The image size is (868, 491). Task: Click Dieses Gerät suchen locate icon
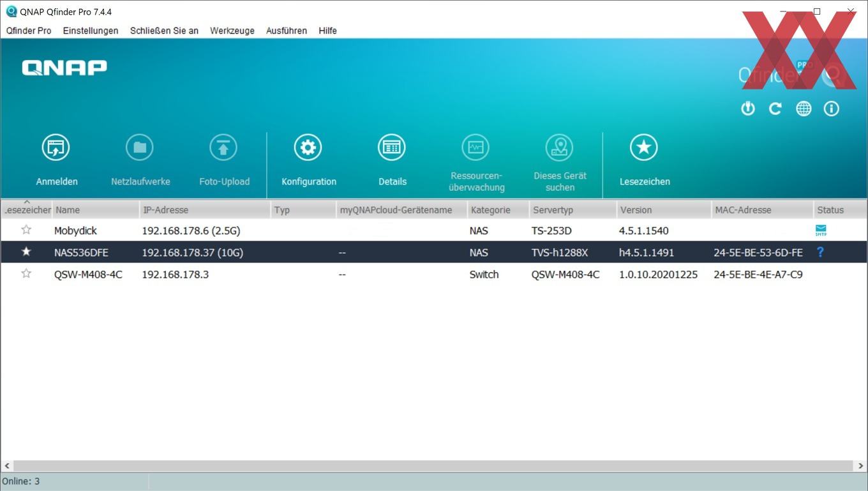point(560,148)
